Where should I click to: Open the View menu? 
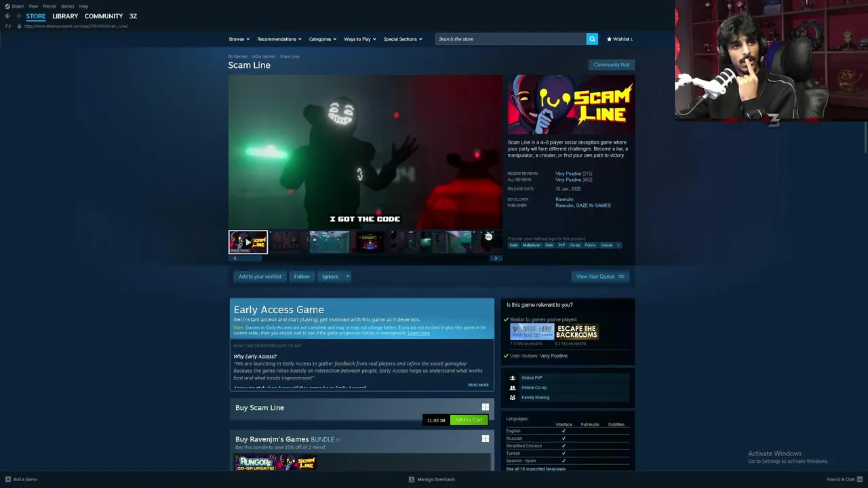[33, 6]
